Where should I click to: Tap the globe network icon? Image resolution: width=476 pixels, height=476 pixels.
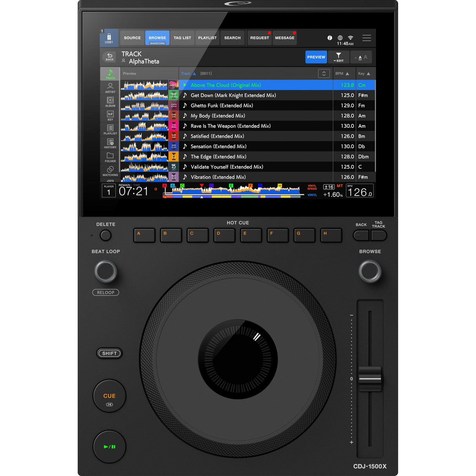click(340, 38)
